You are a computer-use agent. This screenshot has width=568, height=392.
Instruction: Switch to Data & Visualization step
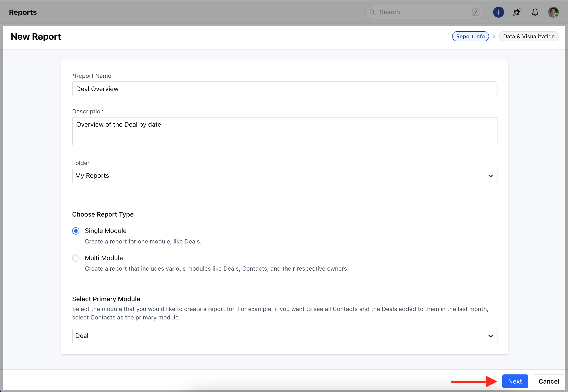click(x=529, y=36)
